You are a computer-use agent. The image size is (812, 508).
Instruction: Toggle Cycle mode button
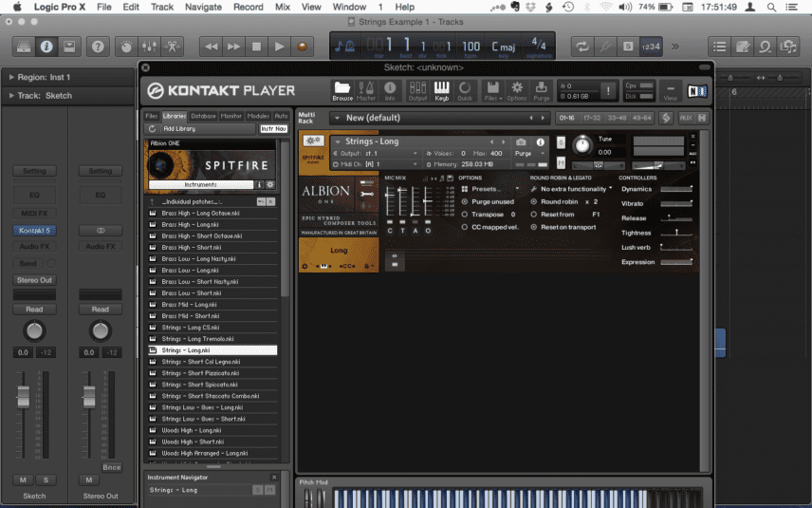pyautogui.click(x=582, y=47)
